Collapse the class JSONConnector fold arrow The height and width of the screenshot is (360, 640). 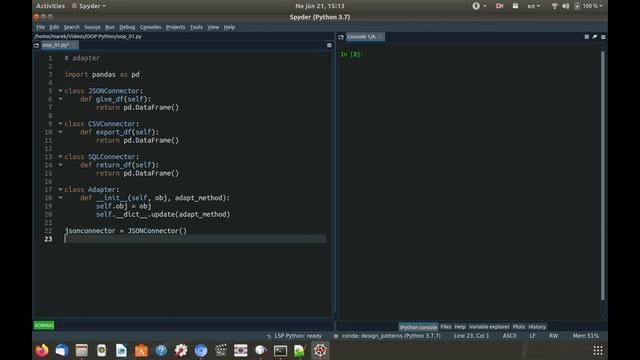tap(60, 91)
